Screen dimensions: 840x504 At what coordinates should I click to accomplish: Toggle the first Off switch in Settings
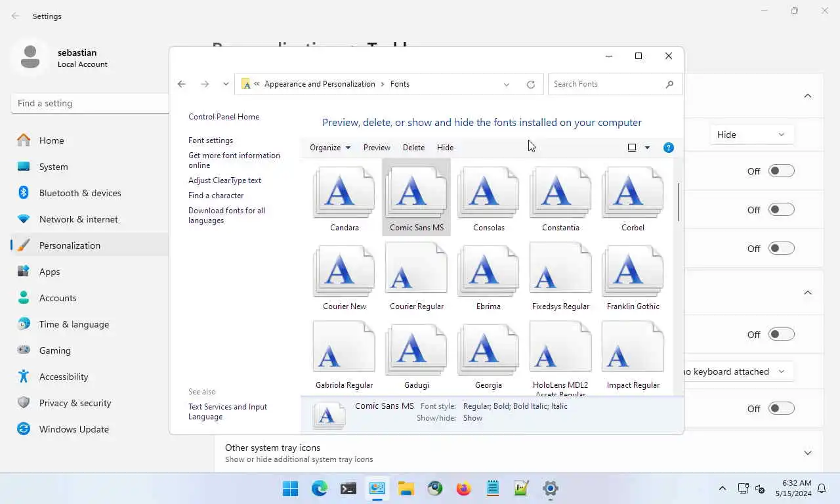pyautogui.click(x=782, y=171)
